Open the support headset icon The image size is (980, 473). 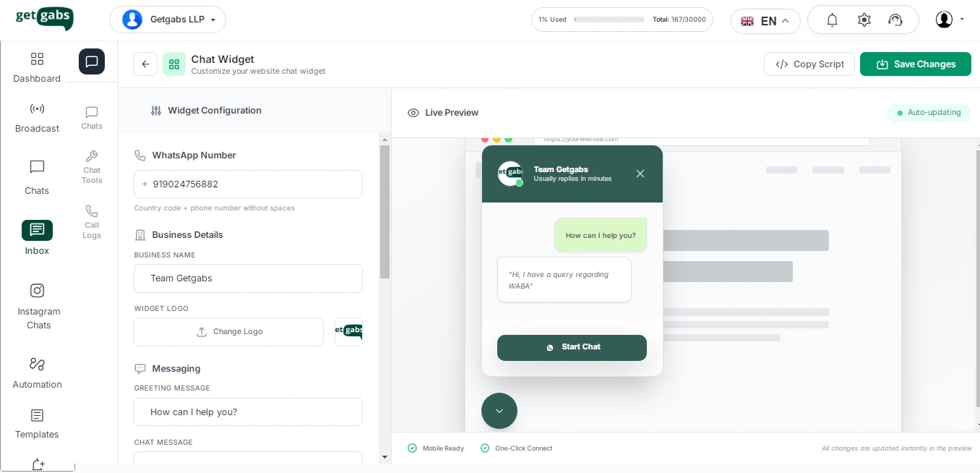(x=895, y=20)
